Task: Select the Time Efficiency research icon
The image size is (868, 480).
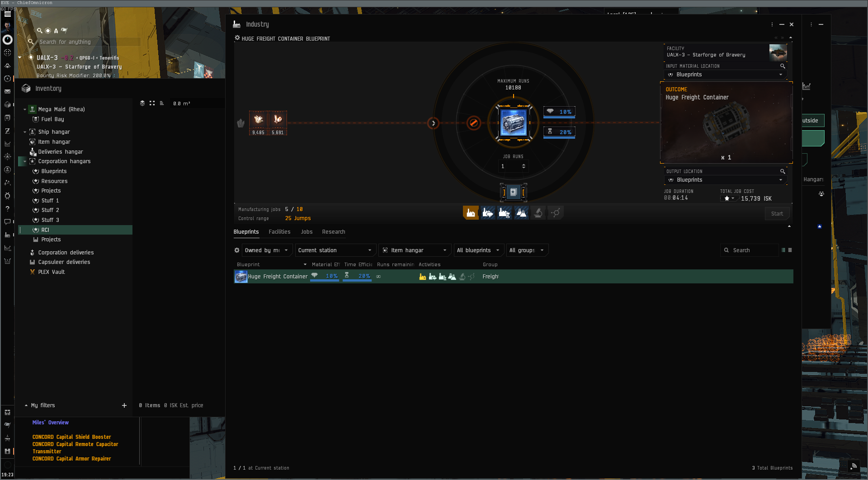Action: click(x=505, y=213)
